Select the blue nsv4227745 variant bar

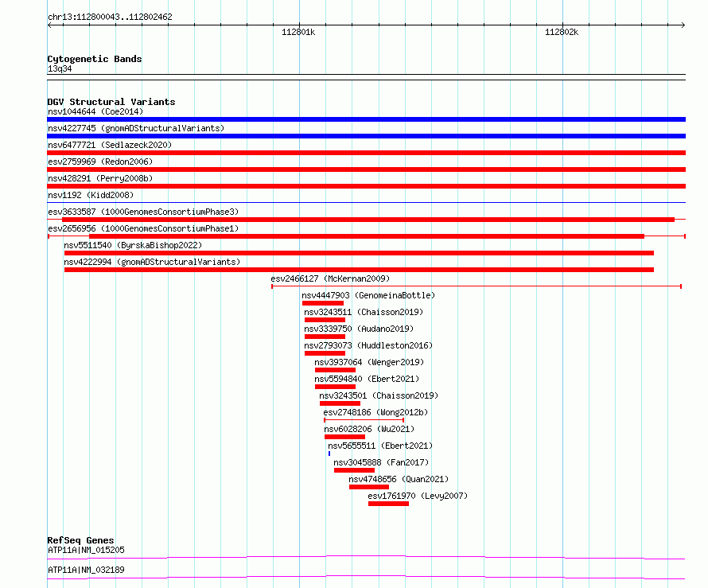(366, 136)
